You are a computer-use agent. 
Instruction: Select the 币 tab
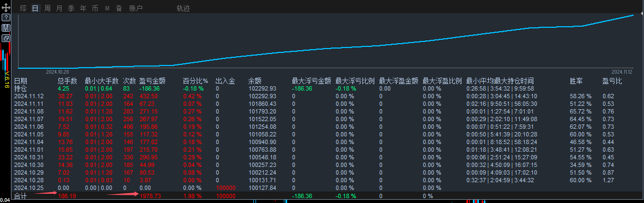click(95, 8)
